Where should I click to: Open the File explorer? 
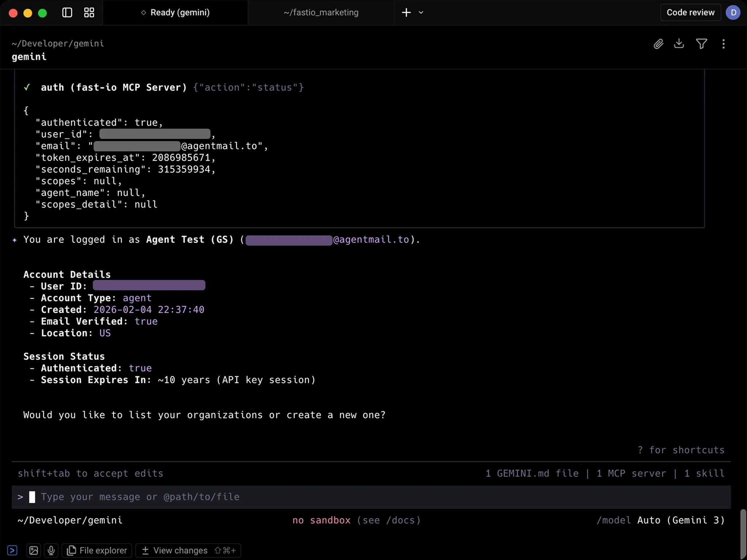coord(96,550)
